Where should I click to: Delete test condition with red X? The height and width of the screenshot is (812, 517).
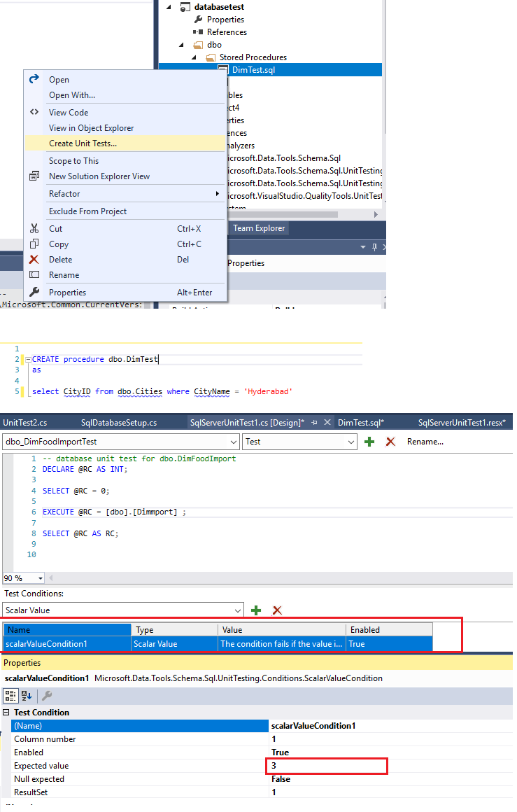(278, 610)
